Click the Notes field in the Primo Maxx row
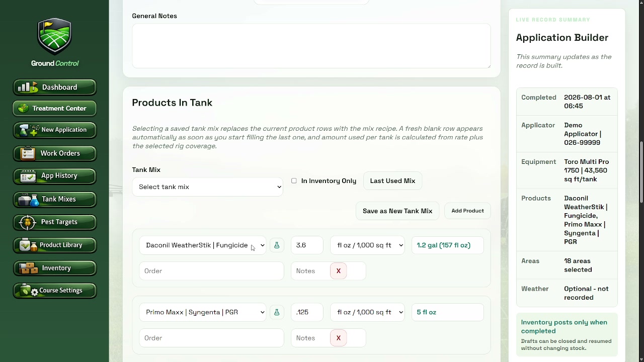The width and height of the screenshot is (644, 362). pyautogui.click(x=329, y=338)
